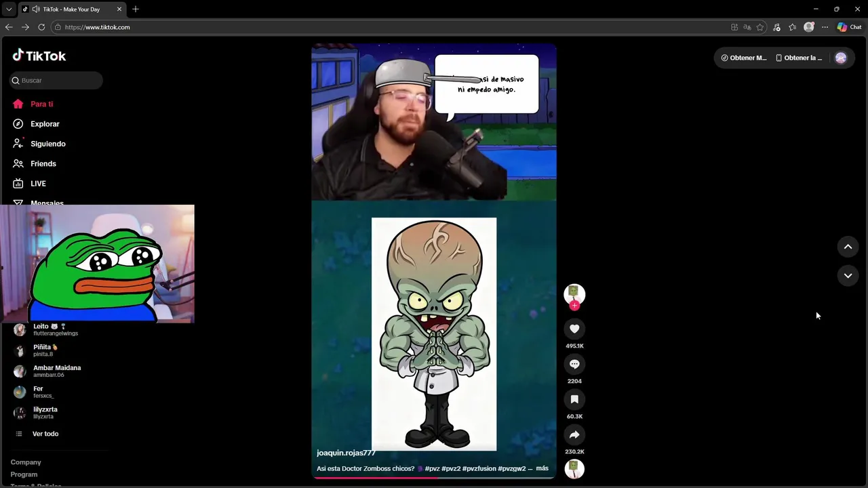Click the translate page icon
This screenshot has width=868, height=488.
[x=747, y=27]
